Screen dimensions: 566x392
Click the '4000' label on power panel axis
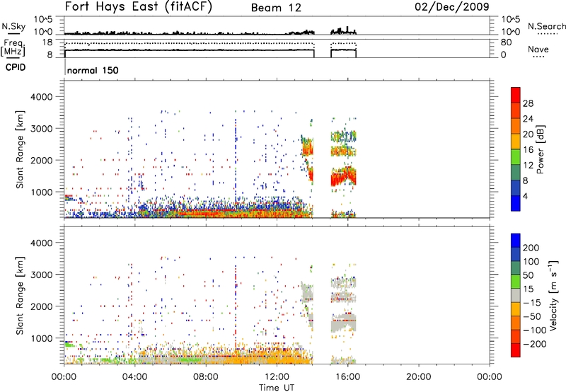pyautogui.click(x=41, y=97)
